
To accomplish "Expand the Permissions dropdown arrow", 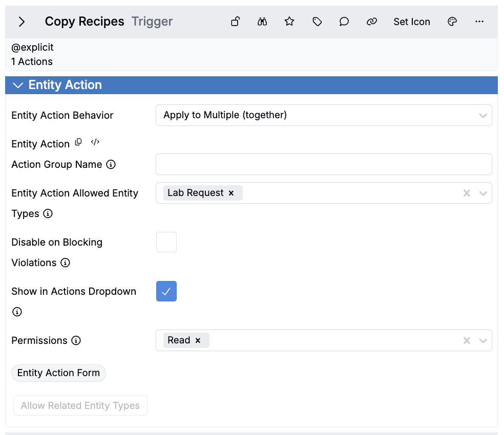I will click(482, 341).
